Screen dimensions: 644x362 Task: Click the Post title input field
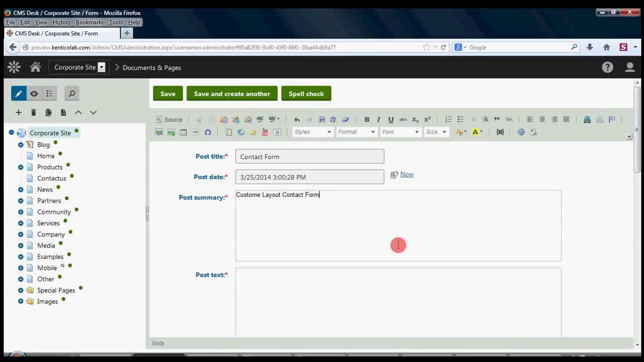[x=309, y=157]
